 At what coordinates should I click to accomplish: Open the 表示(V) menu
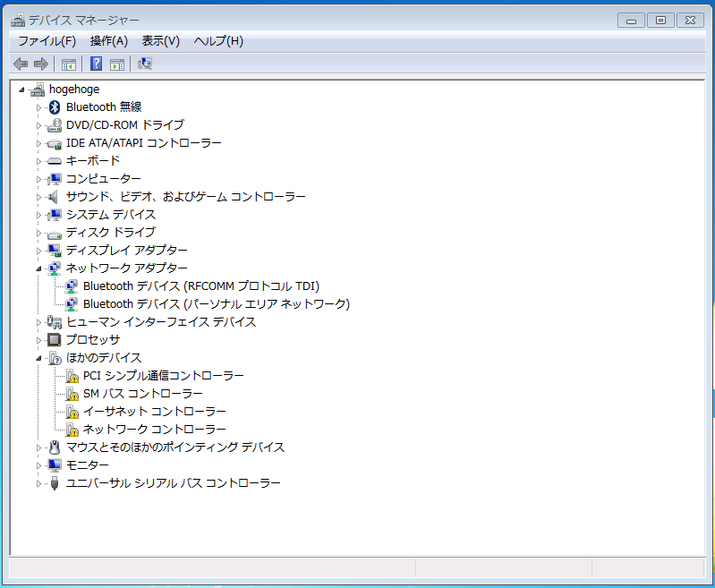(161, 41)
